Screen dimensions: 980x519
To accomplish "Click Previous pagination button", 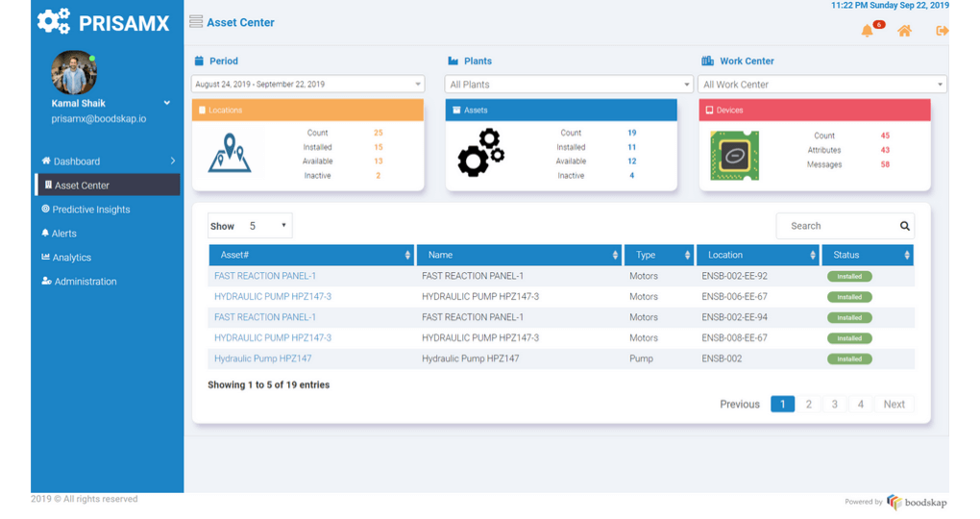I will pyautogui.click(x=740, y=404).
